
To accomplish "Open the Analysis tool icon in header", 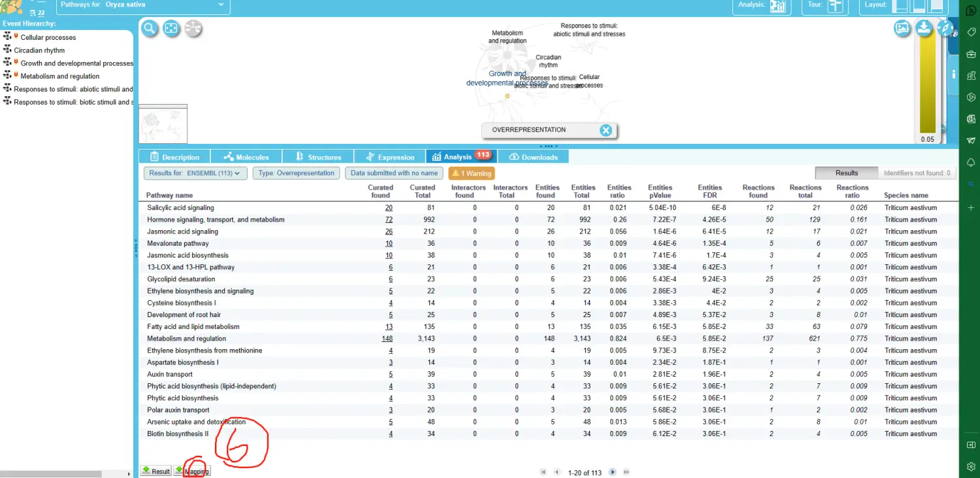I will coord(777,6).
